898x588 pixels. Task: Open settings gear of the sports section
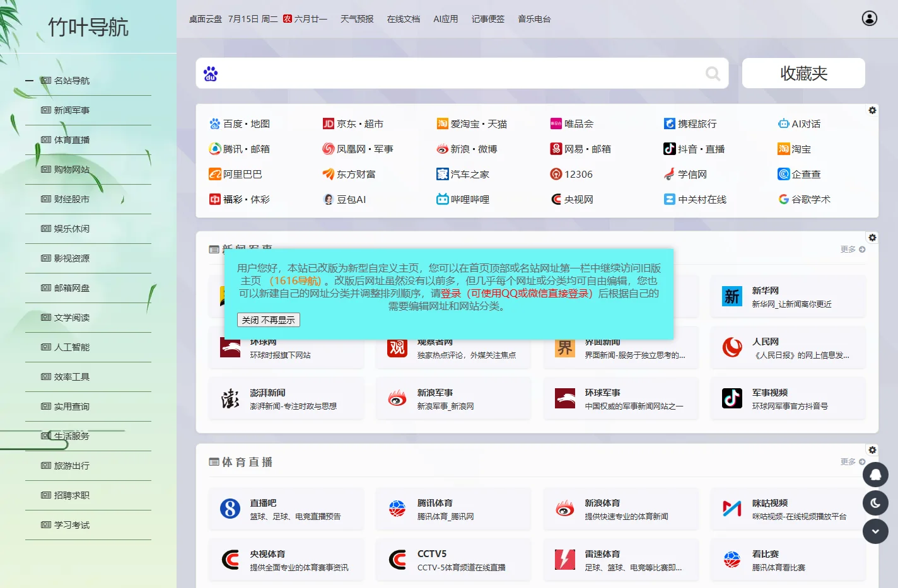pyautogui.click(x=872, y=450)
